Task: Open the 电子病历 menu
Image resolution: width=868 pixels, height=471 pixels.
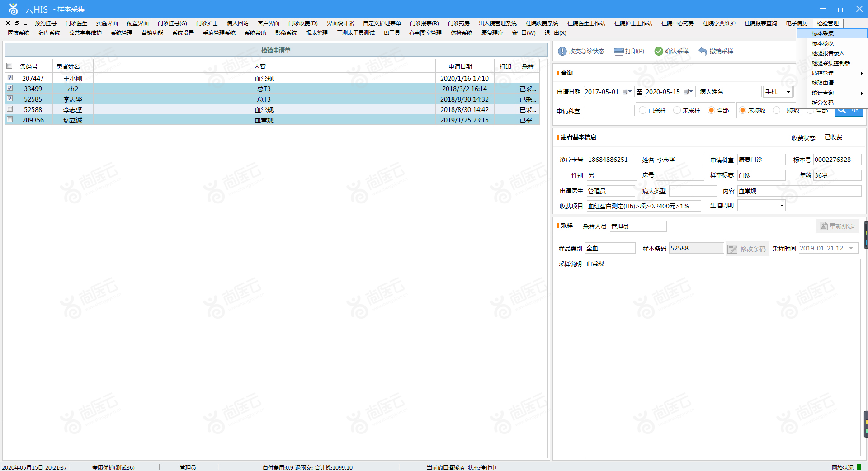Action: (797, 24)
